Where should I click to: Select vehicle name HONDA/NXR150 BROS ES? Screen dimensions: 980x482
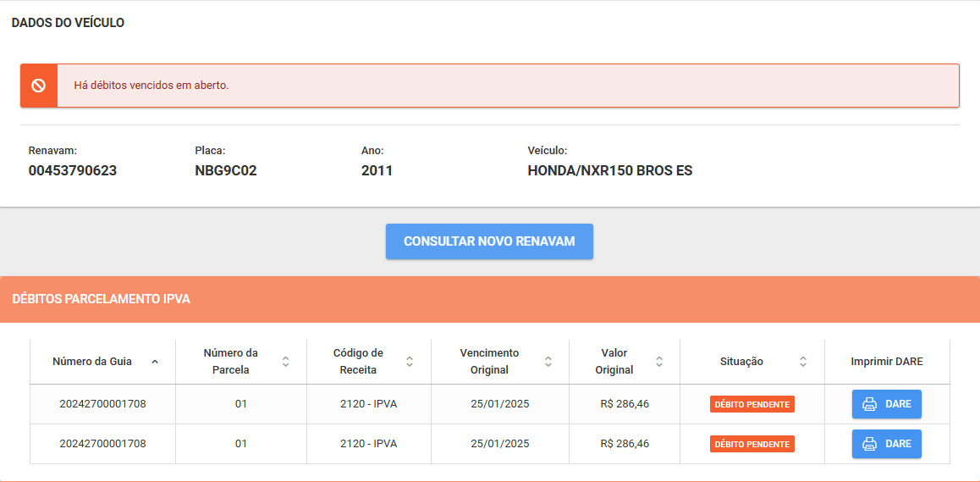point(609,170)
